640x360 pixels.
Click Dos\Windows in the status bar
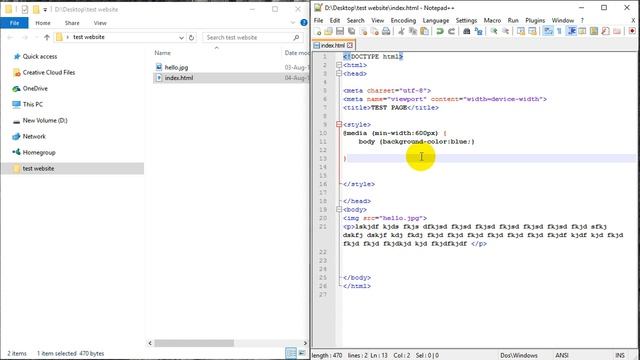(518, 356)
